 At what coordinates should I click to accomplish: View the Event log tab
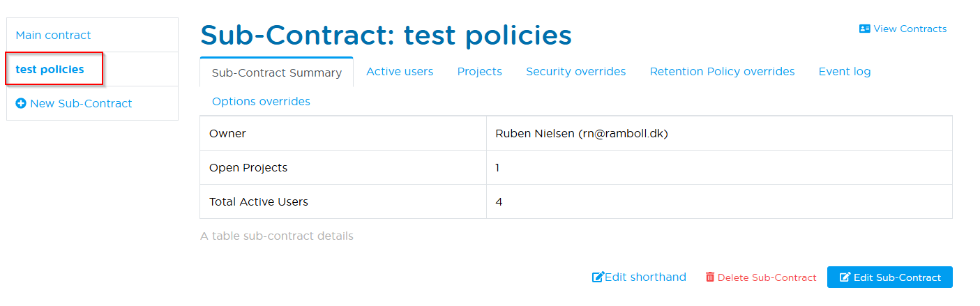[845, 71]
